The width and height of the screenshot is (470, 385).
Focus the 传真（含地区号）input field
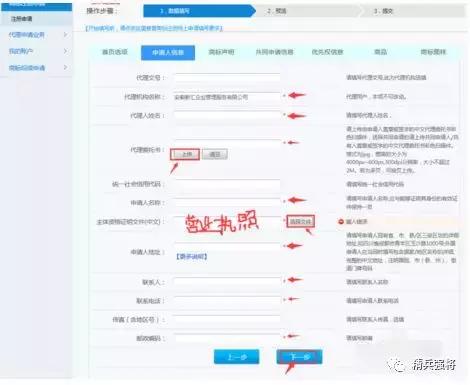(x=227, y=319)
